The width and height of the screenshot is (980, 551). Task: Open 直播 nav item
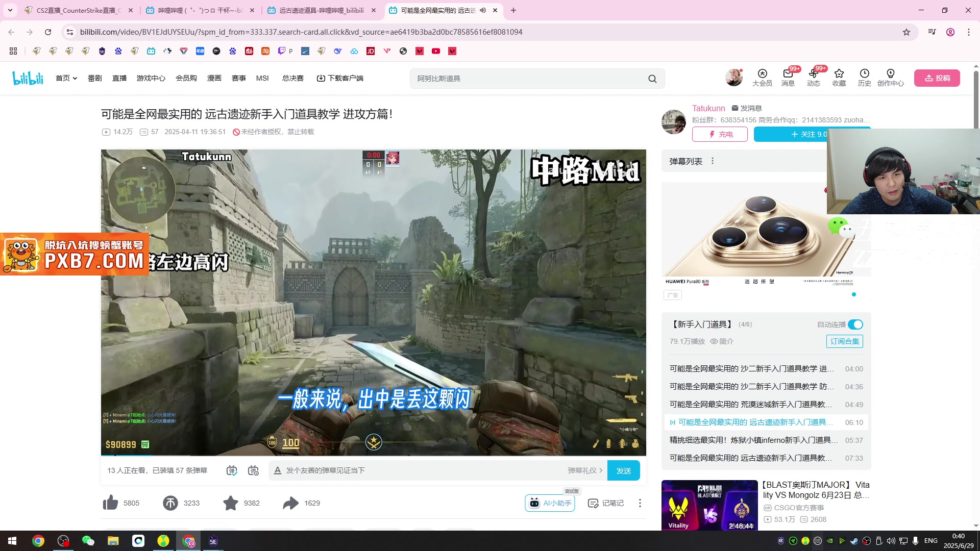[x=119, y=78]
